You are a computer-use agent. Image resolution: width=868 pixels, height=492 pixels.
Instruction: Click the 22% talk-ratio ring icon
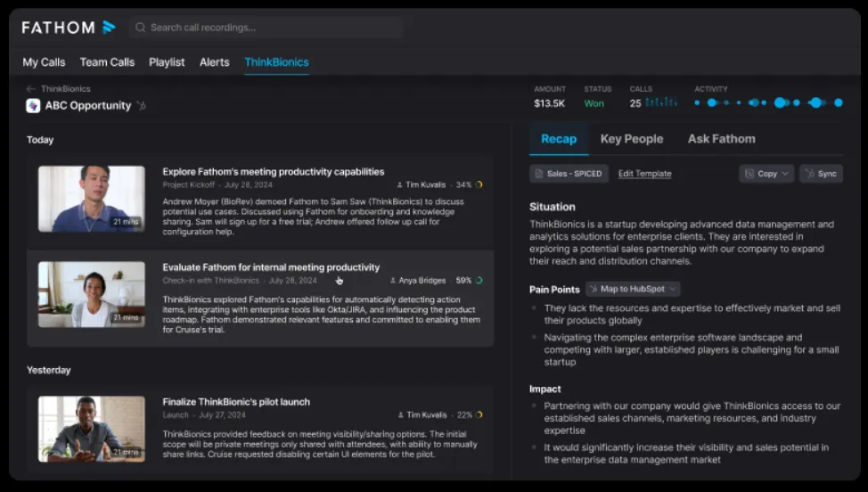tap(479, 415)
